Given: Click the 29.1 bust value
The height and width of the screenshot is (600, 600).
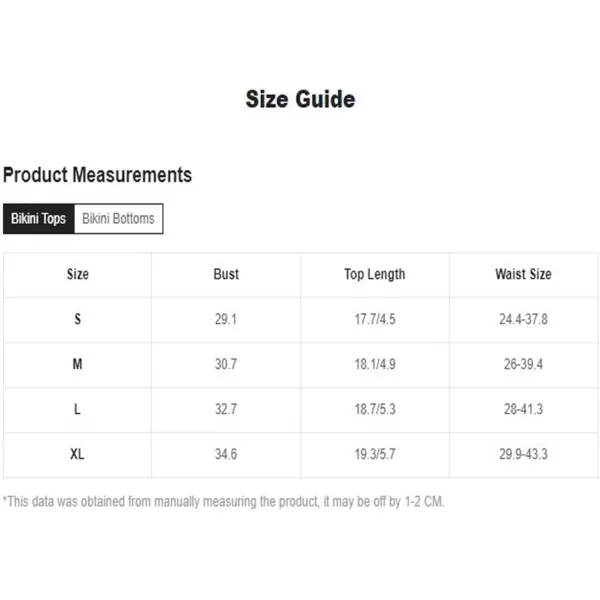Looking at the screenshot, I should 226,320.
